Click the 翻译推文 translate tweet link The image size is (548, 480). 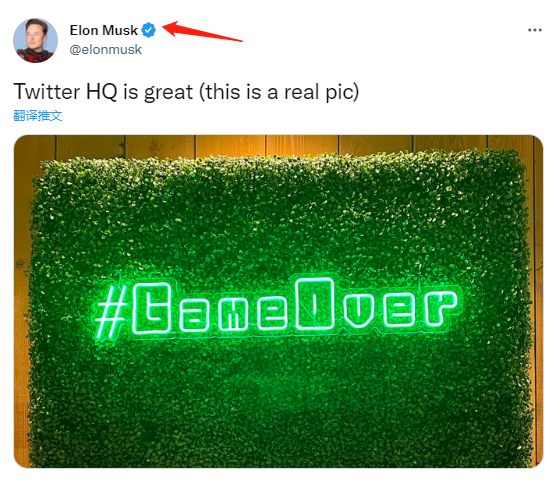pyautogui.click(x=38, y=115)
